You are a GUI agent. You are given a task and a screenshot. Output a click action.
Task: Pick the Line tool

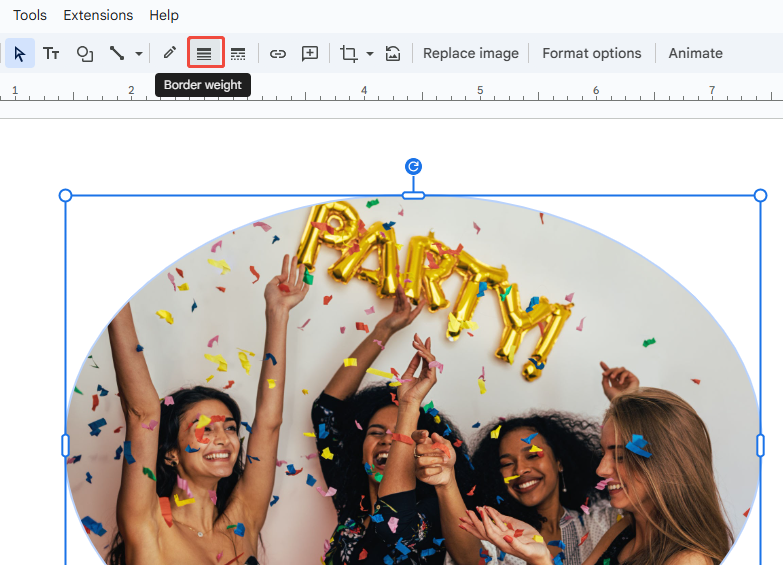tap(117, 54)
